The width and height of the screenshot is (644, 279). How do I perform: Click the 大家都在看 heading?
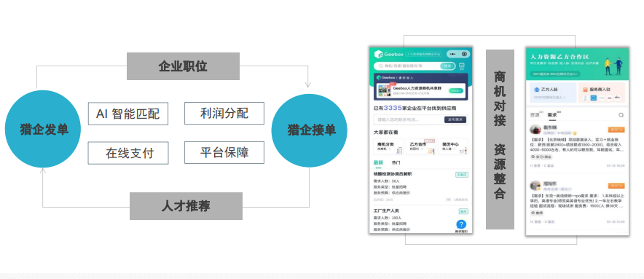click(385, 133)
